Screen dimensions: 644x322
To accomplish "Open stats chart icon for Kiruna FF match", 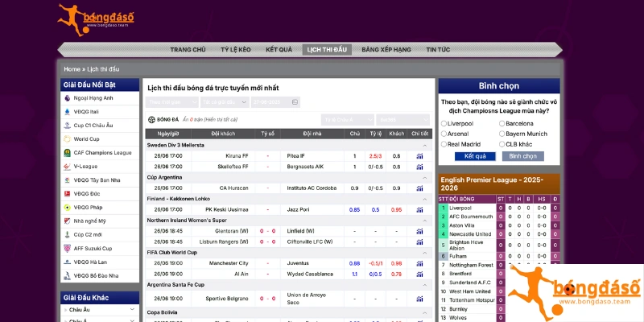I will pyautogui.click(x=419, y=155).
